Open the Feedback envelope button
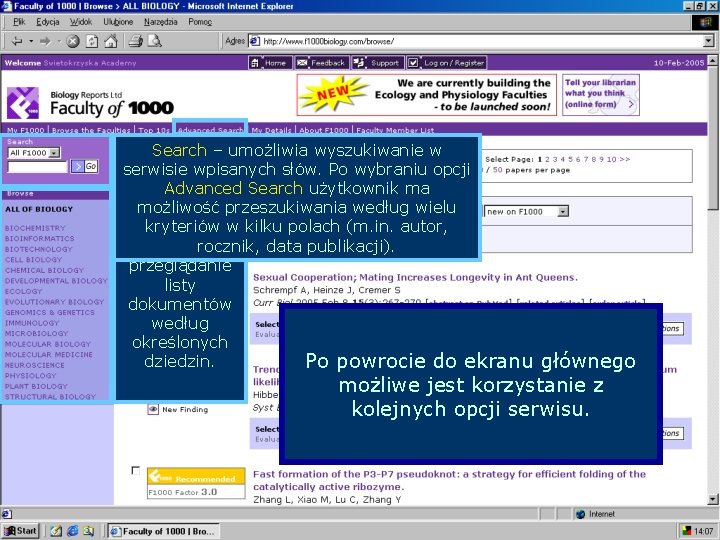Image resolution: width=720 pixels, height=540 pixels. click(x=322, y=63)
